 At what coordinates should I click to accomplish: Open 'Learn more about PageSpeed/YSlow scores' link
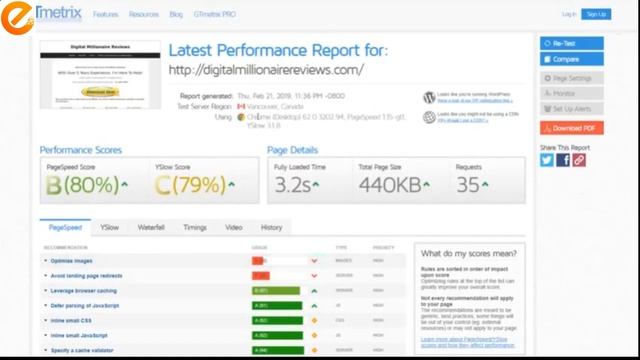(x=468, y=342)
